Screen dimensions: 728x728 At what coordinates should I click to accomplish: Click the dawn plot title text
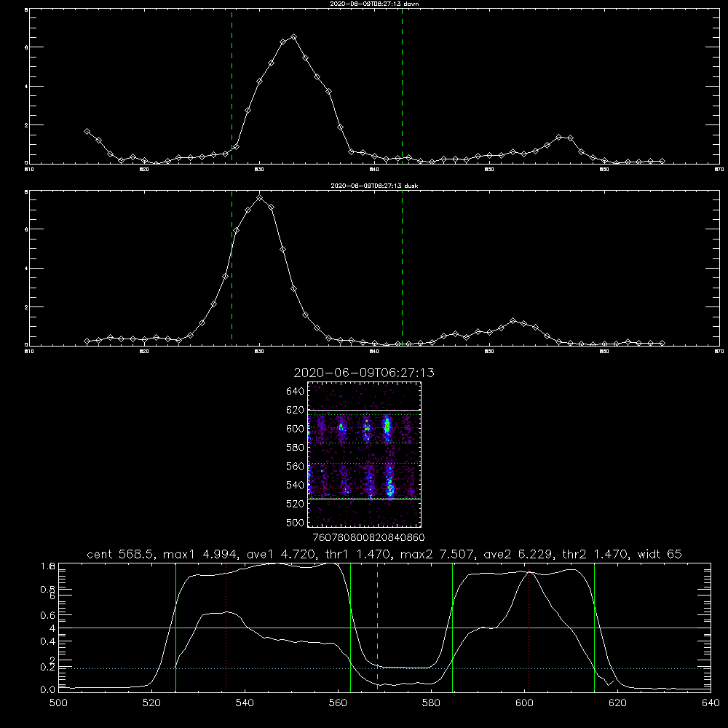click(374, 4)
